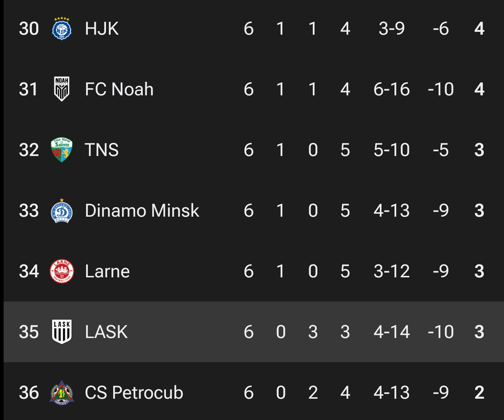Tap The New Saints crest
This screenshot has width=504, height=420.
[61, 150]
